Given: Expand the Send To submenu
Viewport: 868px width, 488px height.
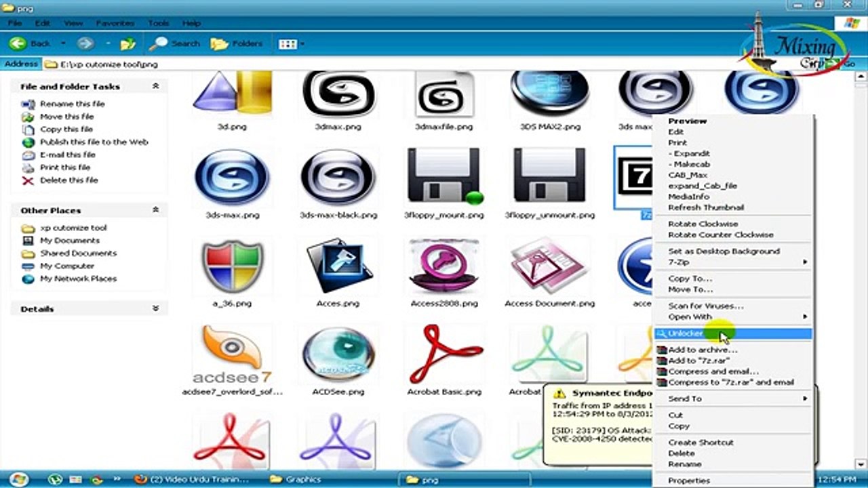Looking at the screenshot, I should (x=733, y=399).
